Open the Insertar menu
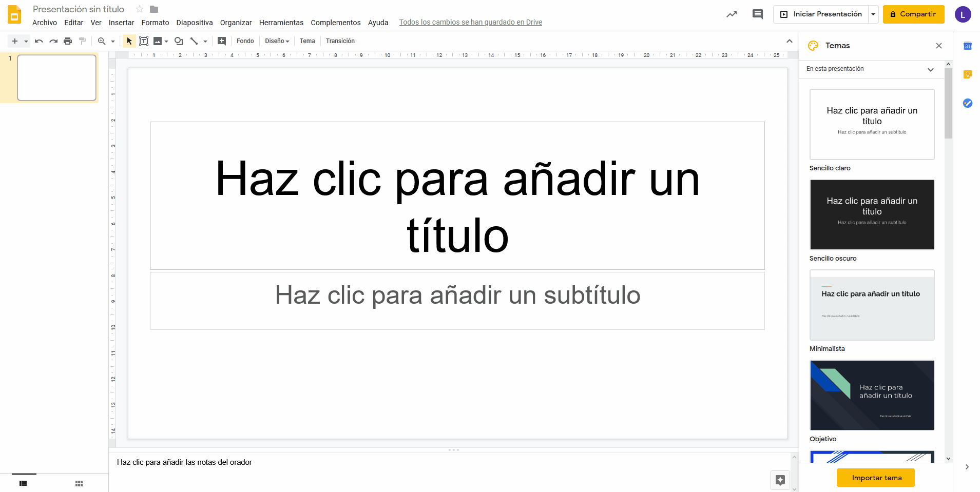 (122, 23)
